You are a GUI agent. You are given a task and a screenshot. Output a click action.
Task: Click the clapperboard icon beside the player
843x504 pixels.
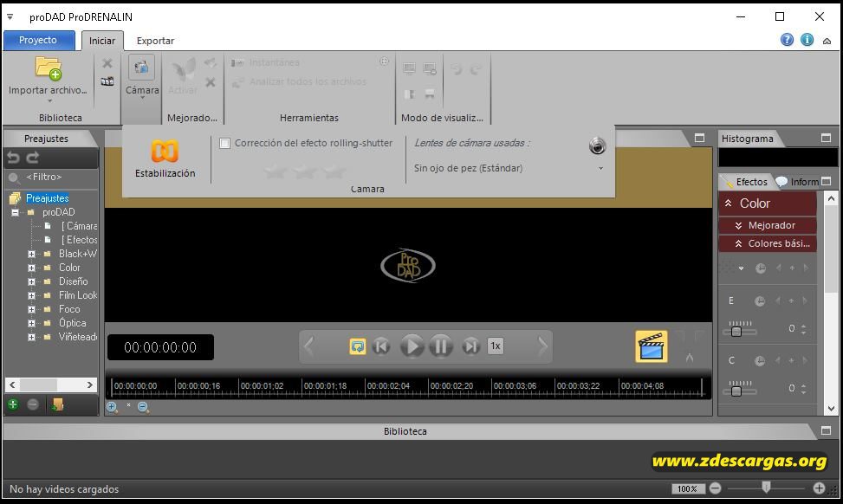651,346
